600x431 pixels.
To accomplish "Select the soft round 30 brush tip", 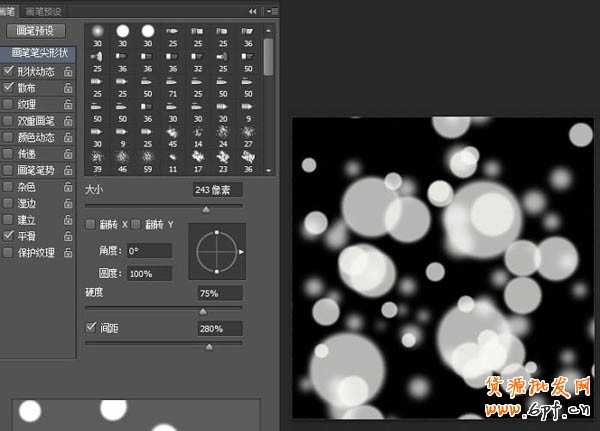I will [98, 31].
